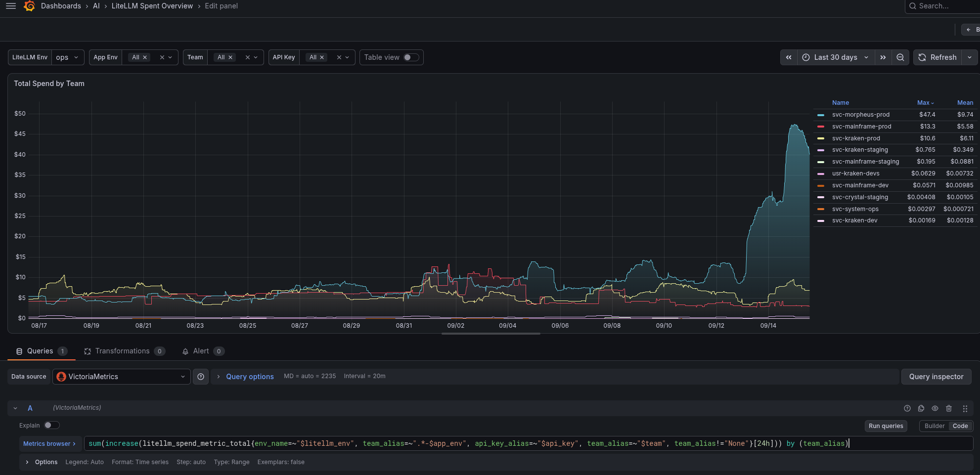This screenshot has height=475, width=980.
Task: Go to Dashboards breadcrumb
Action: tap(61, 6)
